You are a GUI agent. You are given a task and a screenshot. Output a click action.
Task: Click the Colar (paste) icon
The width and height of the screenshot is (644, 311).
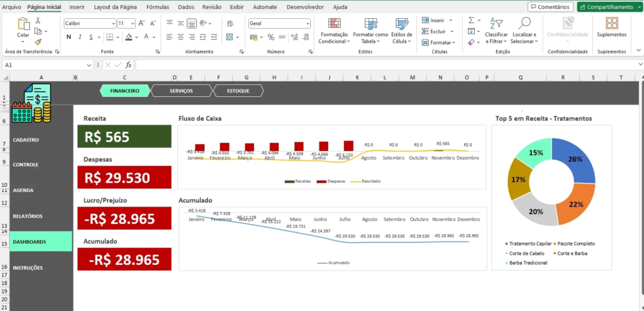coord(23,24)
